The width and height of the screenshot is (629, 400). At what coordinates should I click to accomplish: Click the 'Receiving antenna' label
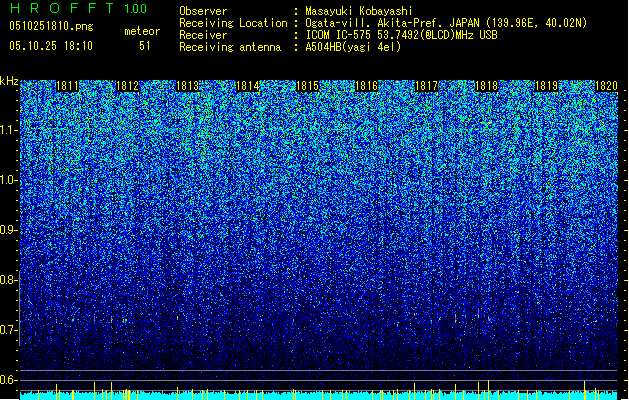point(230,47)
